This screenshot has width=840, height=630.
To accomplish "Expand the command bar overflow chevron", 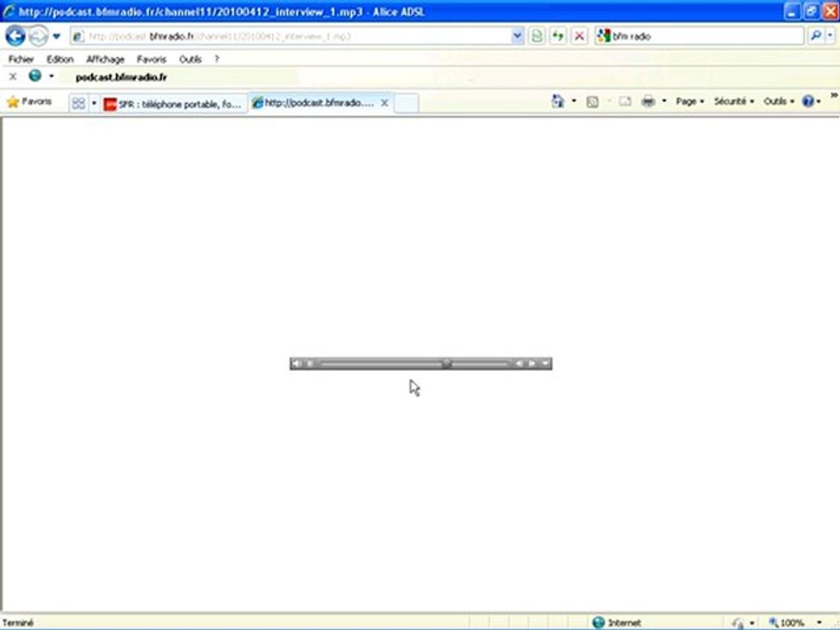I will (834, 95).
